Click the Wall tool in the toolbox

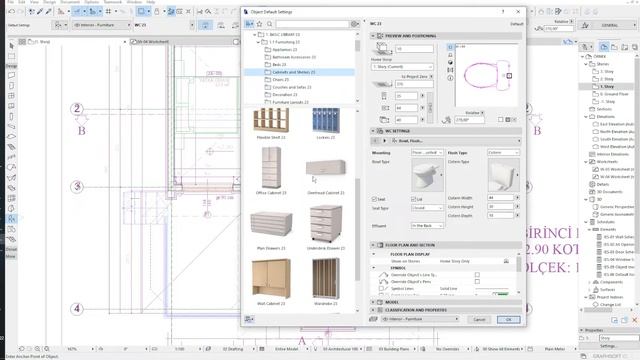click(11, 75)
